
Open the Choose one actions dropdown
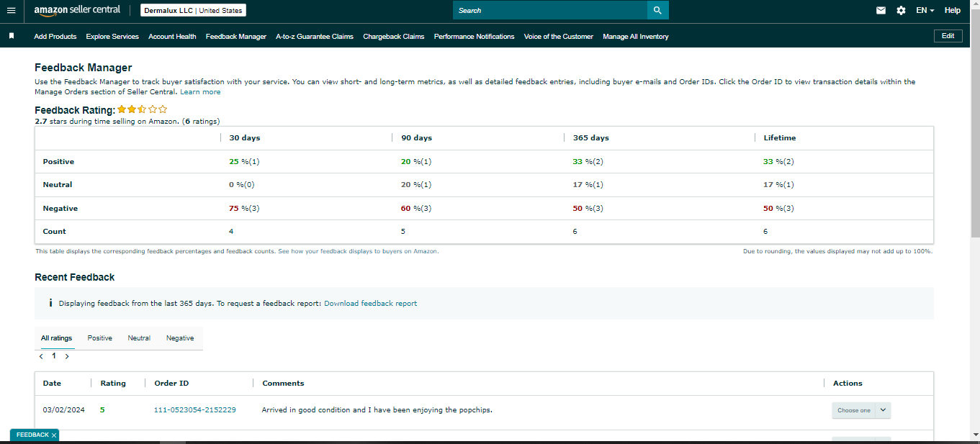point(861,410)
